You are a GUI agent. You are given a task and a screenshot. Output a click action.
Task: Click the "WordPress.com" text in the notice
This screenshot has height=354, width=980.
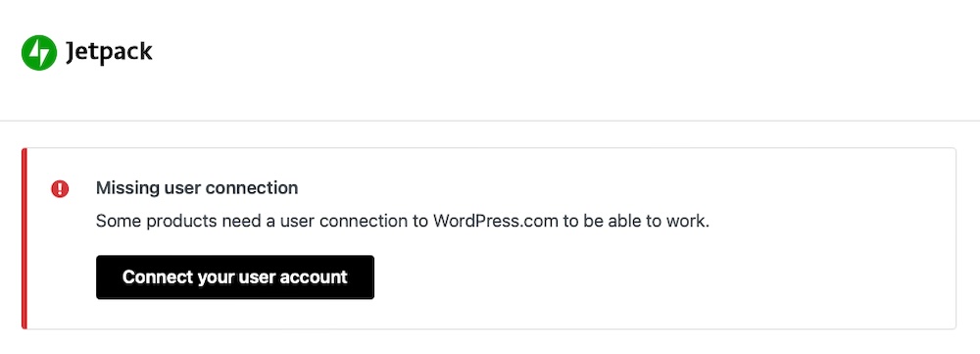(496, 222)
